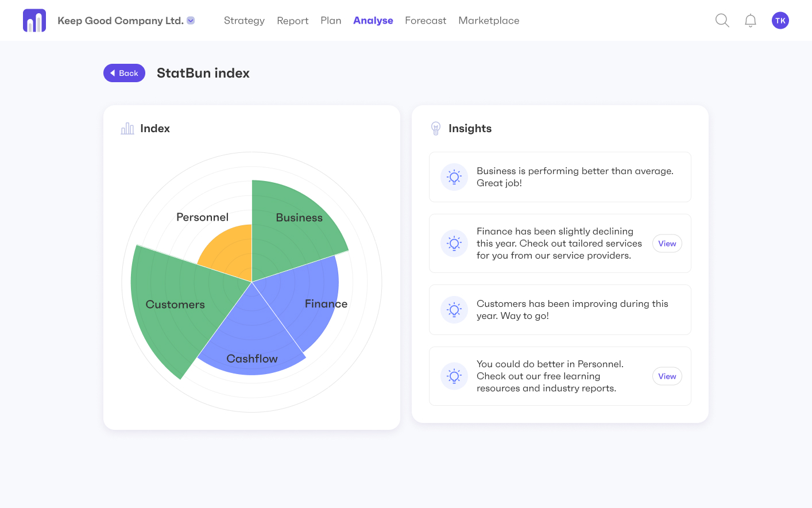Click the Personnel insight bulb icon
The image size is (812, 508).
tap(454, 376)
